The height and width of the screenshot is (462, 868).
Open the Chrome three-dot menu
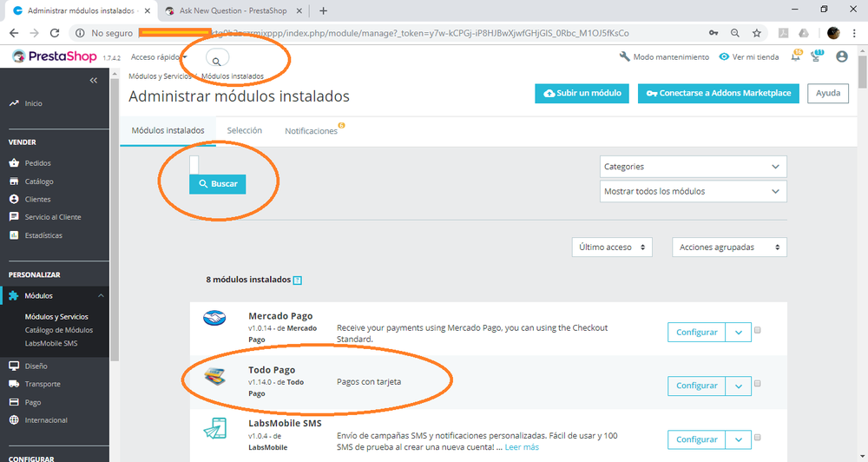click(x=855, y=33)
